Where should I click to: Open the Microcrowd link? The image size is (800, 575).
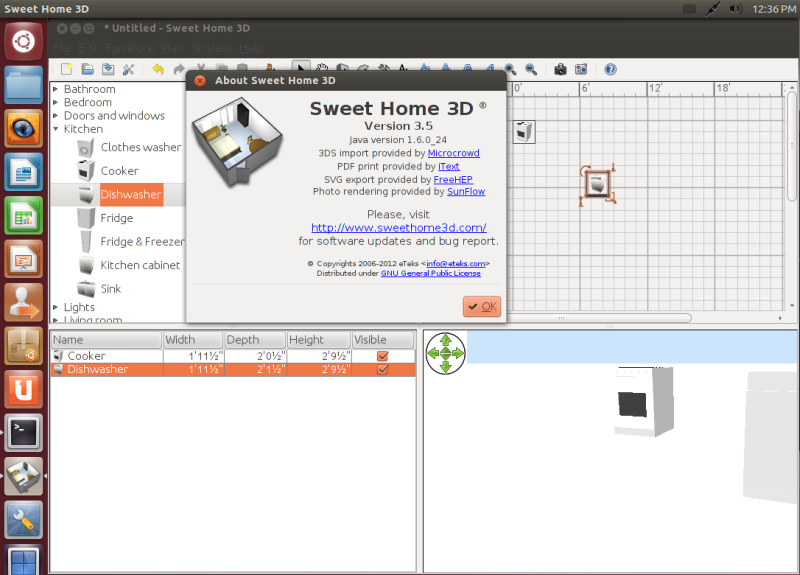(454, 153)
